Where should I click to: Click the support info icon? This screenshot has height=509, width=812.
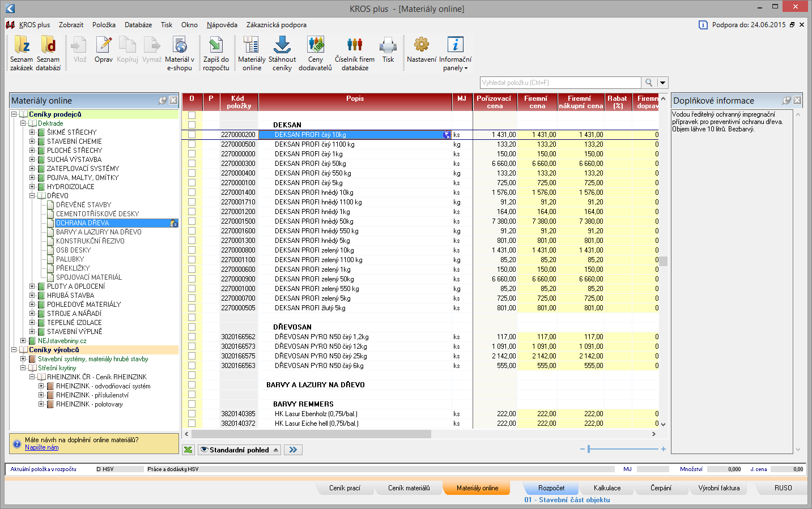tap(703, 25)
